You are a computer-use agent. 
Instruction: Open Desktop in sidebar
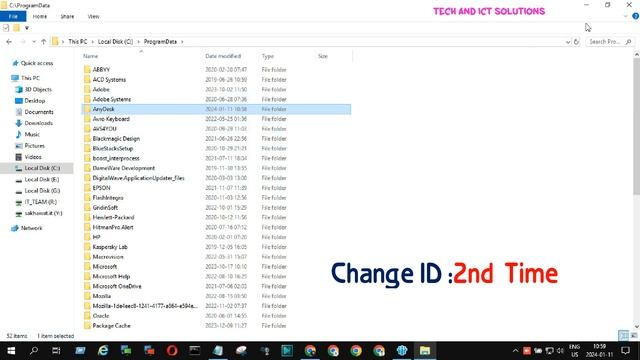[x=30, y=100]
